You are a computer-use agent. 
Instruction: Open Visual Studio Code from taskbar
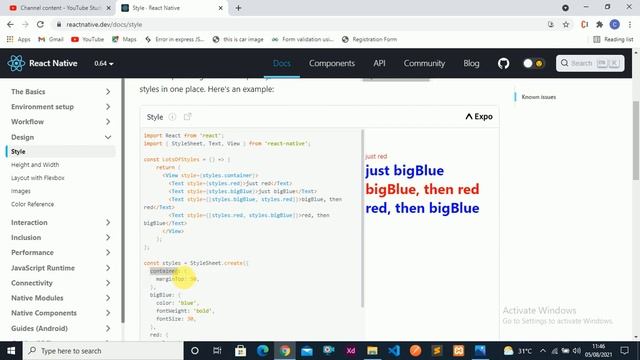coord(394,351)
